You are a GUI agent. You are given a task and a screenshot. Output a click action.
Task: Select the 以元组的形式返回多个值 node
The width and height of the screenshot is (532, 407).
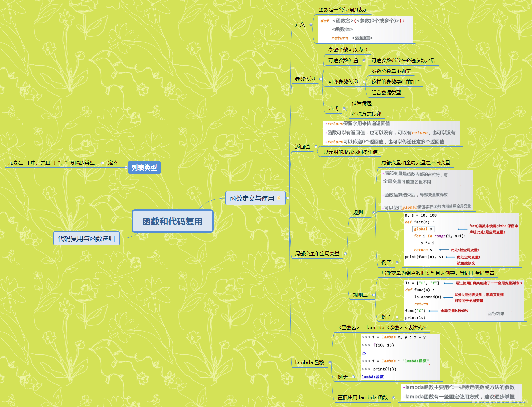(350, 152)
